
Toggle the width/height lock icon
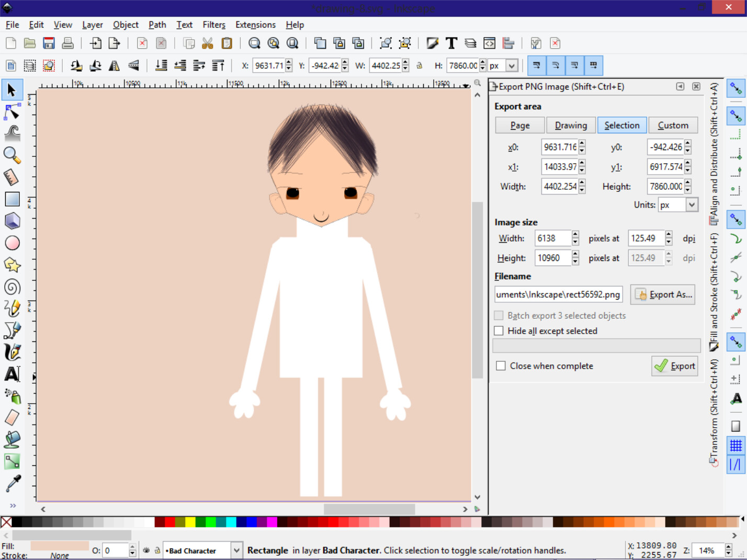tap(419, 66)
